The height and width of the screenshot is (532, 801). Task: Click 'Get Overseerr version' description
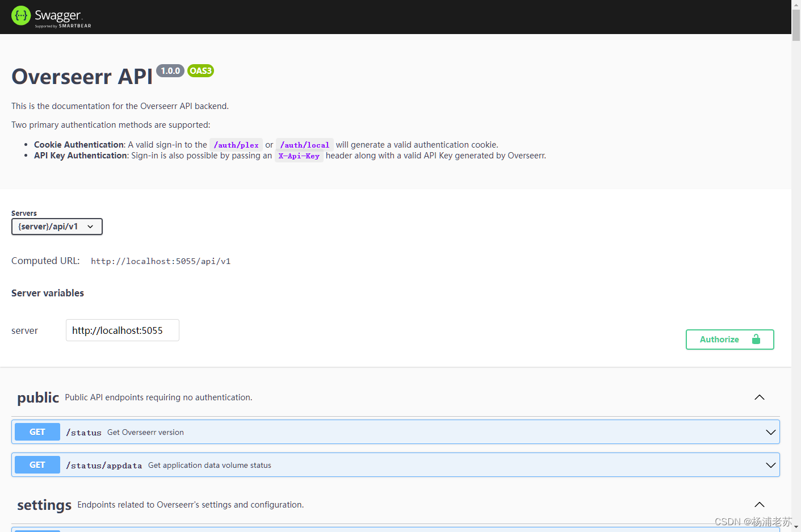coord(145,432)
